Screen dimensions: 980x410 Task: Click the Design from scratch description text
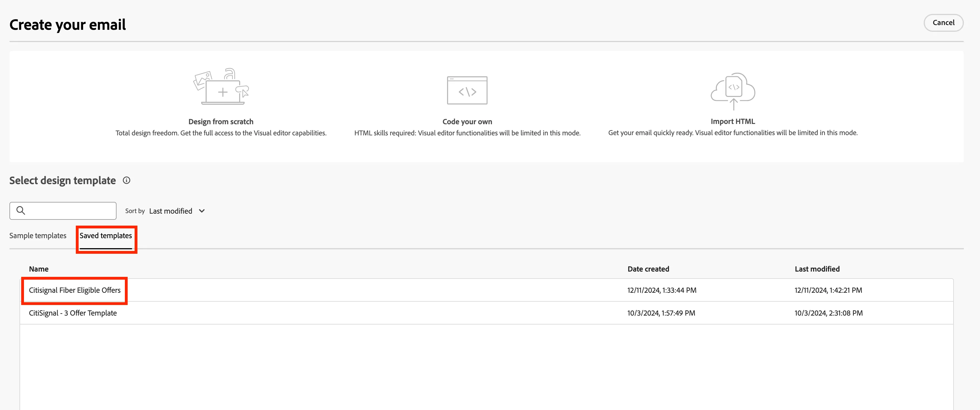click(x=221, y=133)
